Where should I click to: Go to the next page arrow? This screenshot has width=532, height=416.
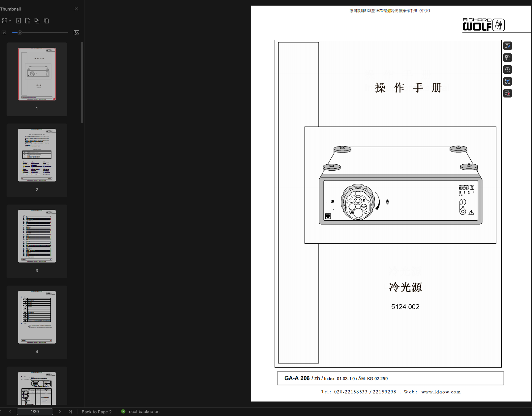60,411
